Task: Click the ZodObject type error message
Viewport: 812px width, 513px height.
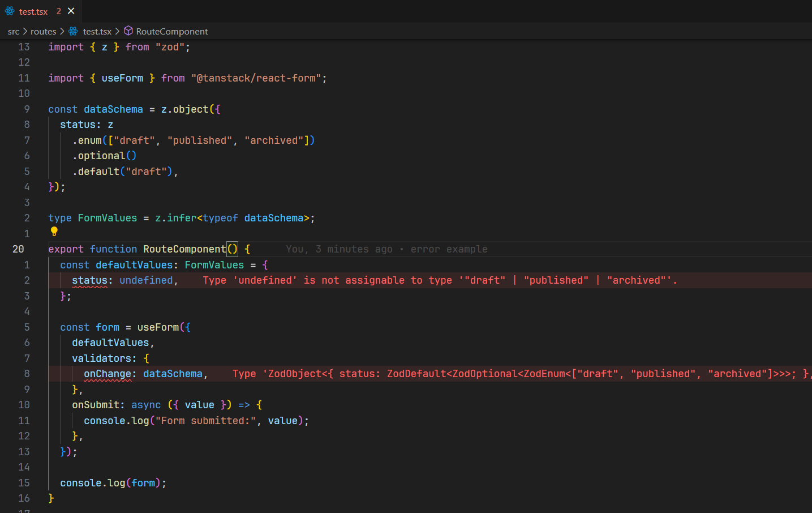Action: click(x=522, y=374)
